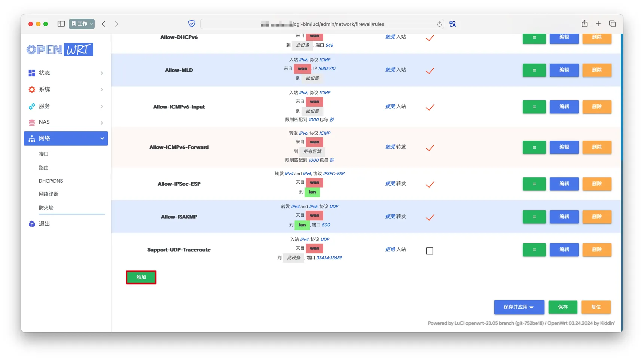Click the translate page icon
The height and width of the screenshot is (360, 644).
click(x=452, y=24)
